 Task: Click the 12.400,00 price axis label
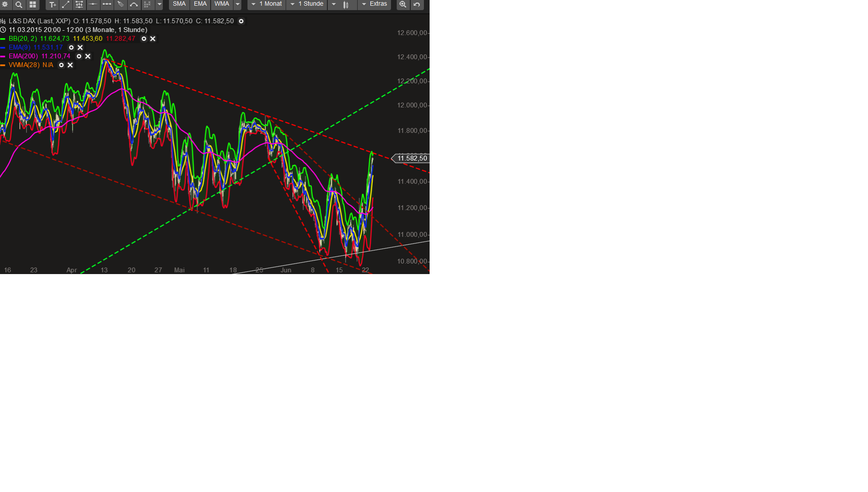pyautogui.click(x=412, y=57)
